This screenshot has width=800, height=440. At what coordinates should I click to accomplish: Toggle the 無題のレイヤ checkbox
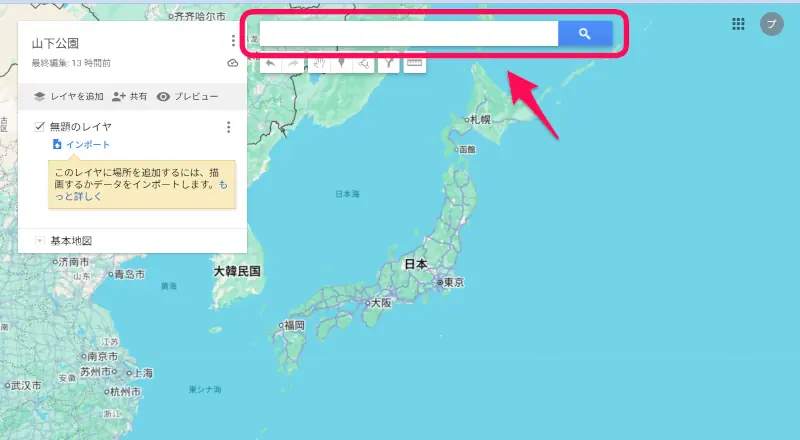click(x=39, y=127)
